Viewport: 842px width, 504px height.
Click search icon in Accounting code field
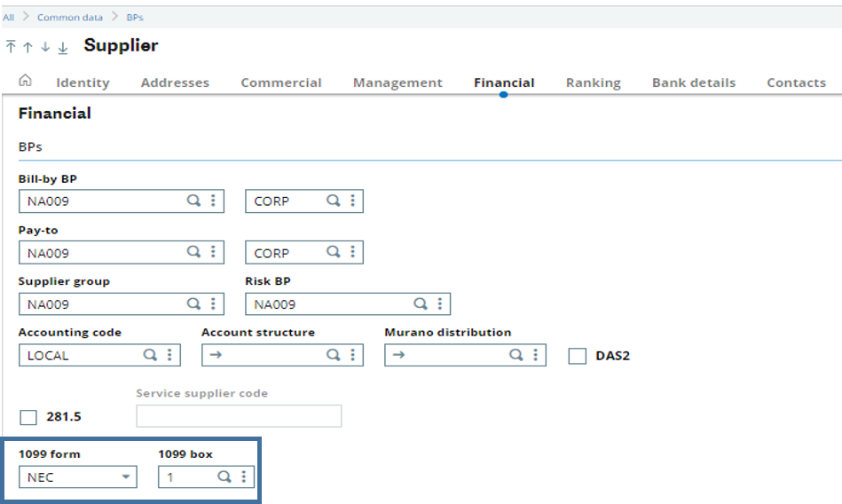coord(150,355)
